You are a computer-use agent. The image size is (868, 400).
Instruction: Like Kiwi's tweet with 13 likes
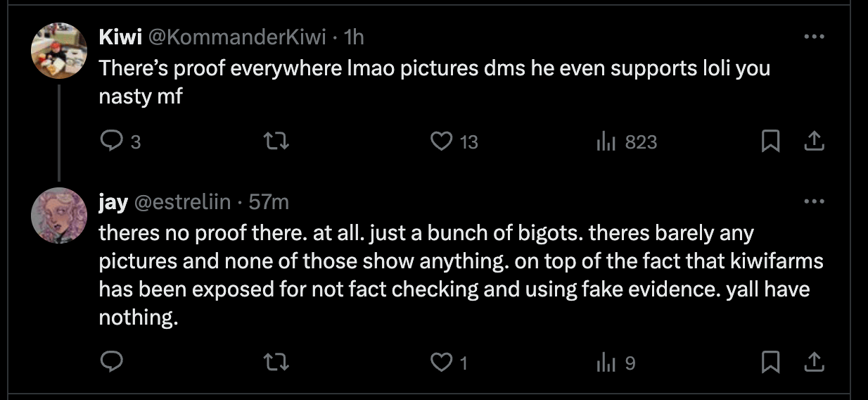pyautogui.click(x=441, y=142)
